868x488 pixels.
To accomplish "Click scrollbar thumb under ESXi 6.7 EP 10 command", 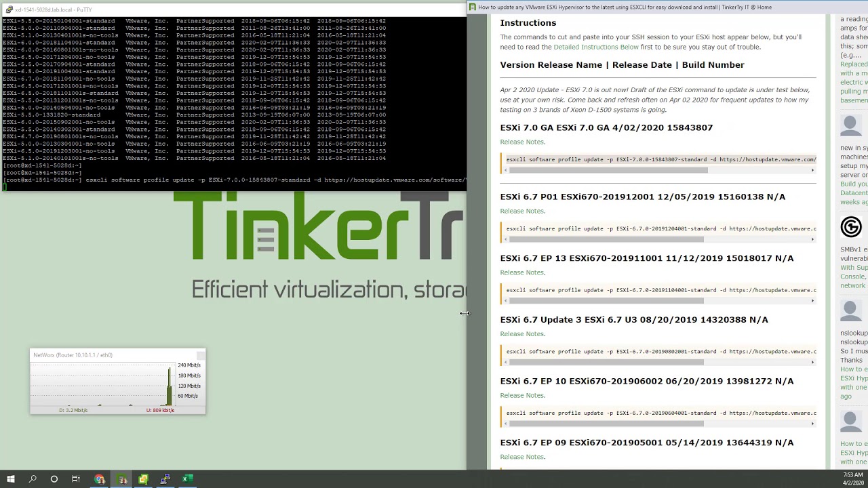I will coord(606,424).
